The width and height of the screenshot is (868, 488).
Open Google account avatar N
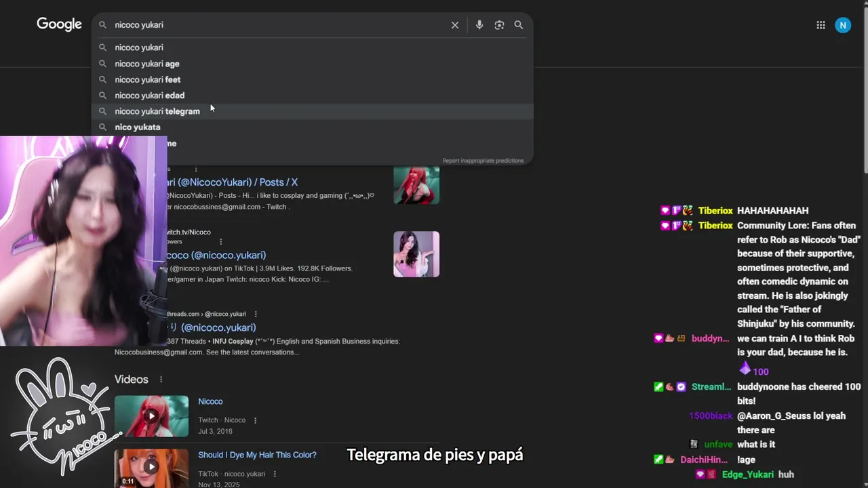843,25
